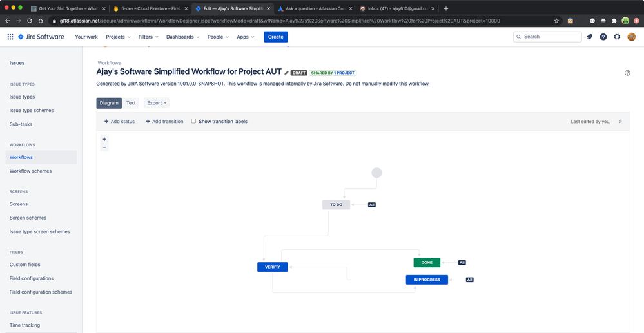This screenshot has width=644, height=333.
Task: Open Issue types in sidebar
Action: (x=22, y=97)
